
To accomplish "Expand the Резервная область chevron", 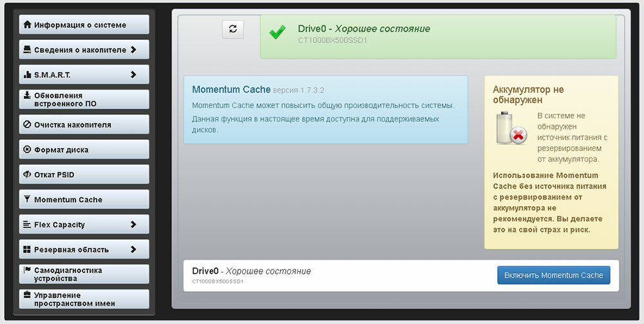I will [133, 249].
